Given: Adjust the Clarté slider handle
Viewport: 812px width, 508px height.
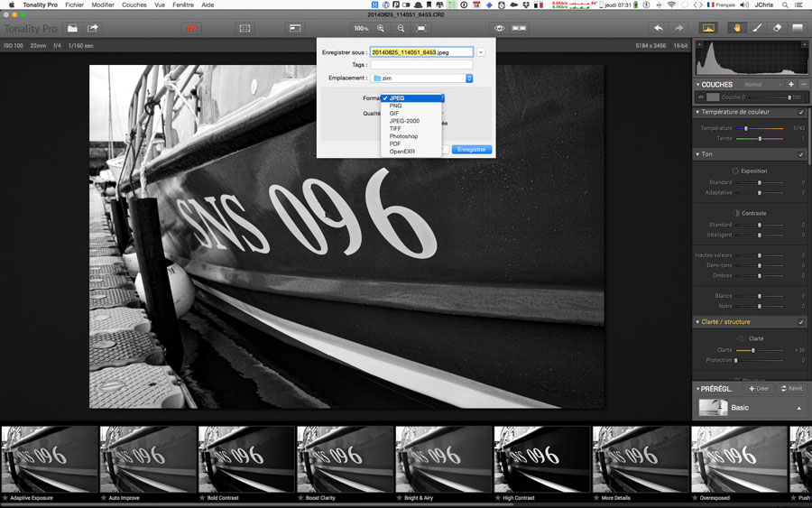Looking at the screenshot, I should [x=753, y=351].
